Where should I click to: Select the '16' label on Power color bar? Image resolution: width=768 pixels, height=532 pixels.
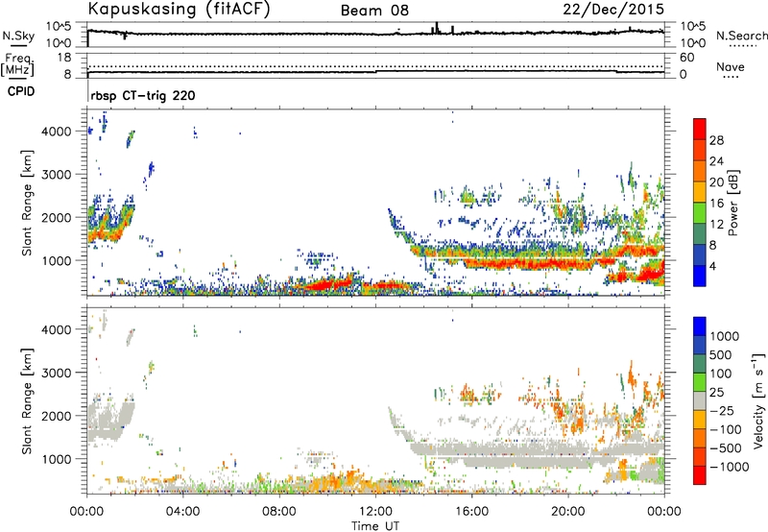pyautogui.click(x=716, y=204)
